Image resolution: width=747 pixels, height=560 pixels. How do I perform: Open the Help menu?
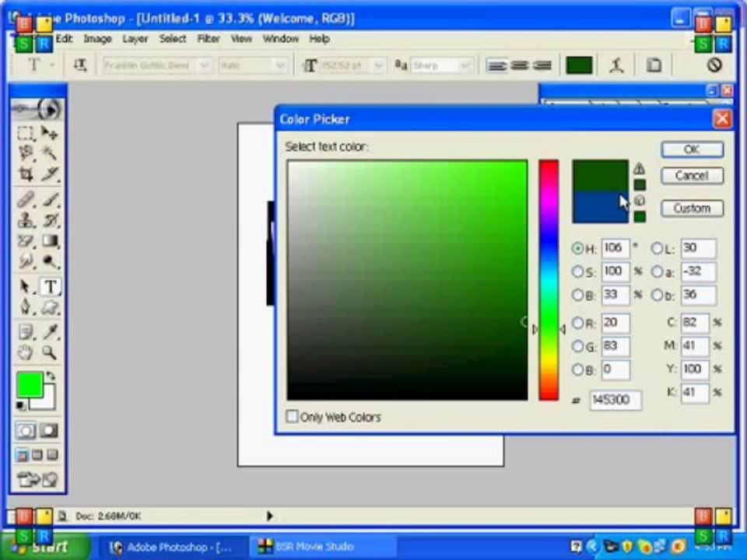click(x=319, y=39)
